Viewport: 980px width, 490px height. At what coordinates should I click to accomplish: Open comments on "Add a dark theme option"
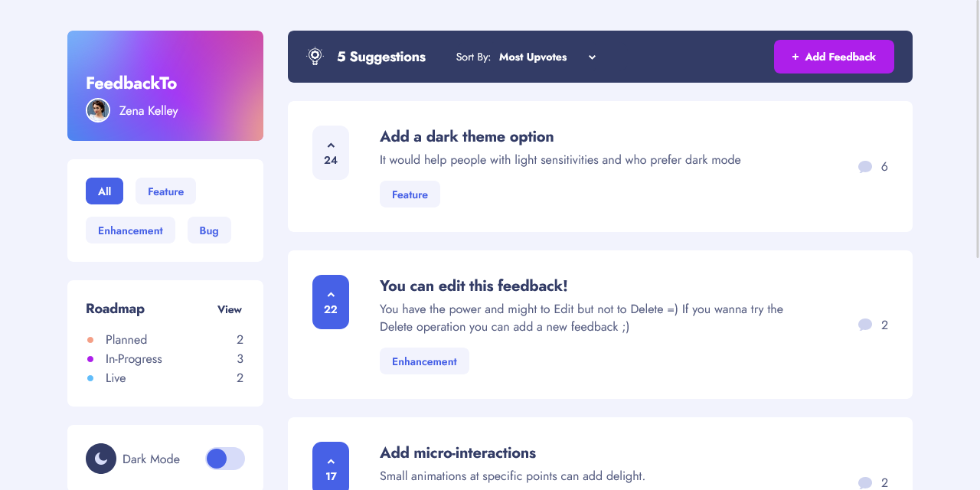pos(865,166)
